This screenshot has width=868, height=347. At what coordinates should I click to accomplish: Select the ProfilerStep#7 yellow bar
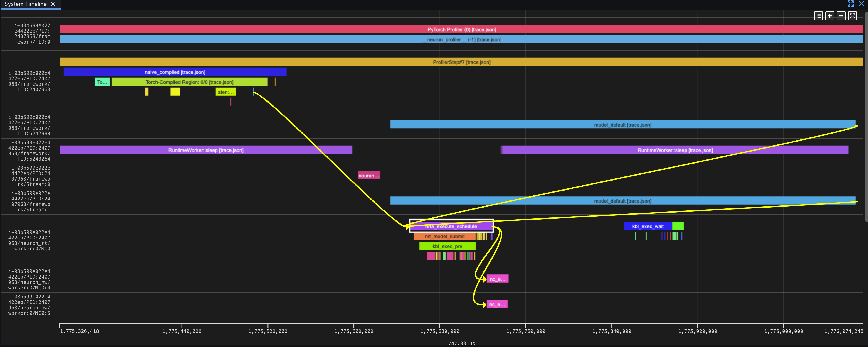coord(461,62)
